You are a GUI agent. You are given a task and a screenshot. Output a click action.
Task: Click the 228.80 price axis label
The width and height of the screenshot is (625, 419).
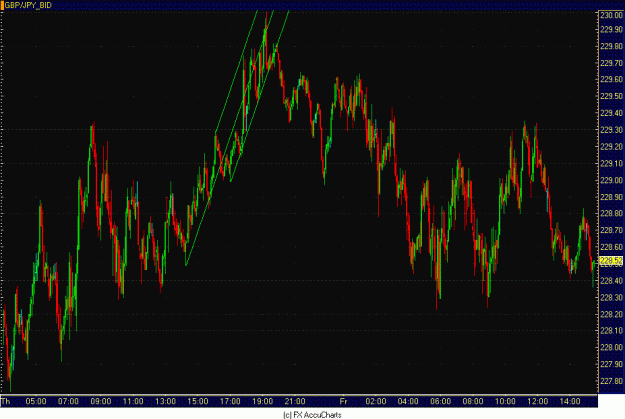(x=611, y=213)
